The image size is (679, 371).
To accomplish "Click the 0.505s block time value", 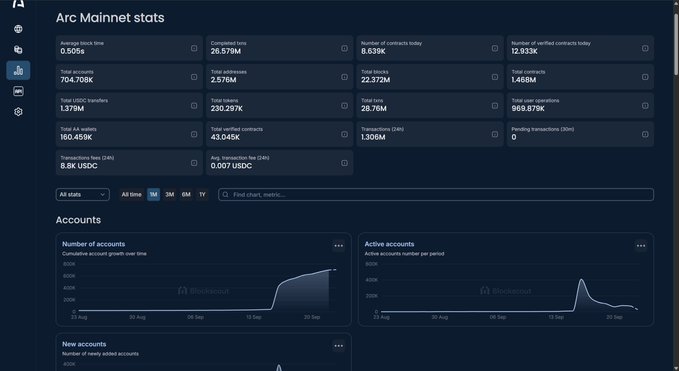I will coord(72,52).
